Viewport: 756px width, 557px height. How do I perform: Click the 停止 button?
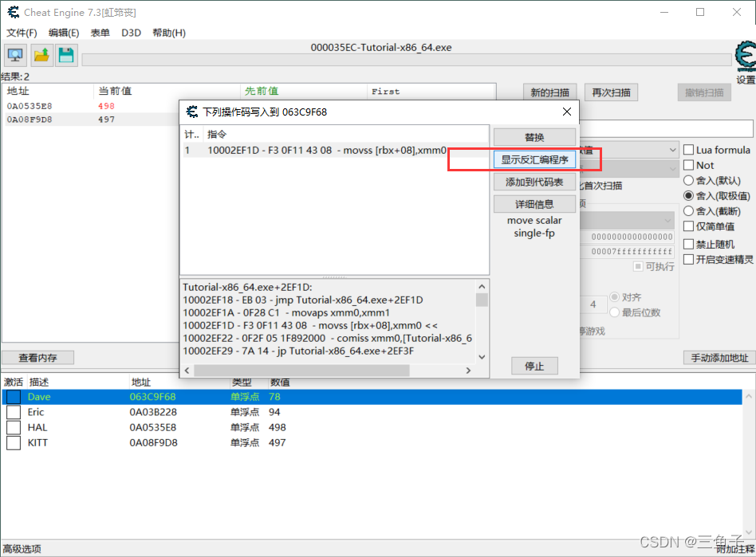coord(534,366)
